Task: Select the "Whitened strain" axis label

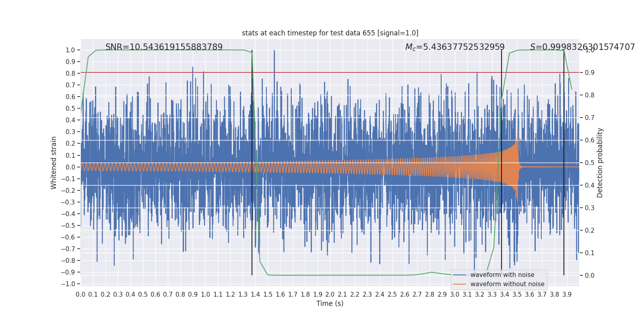Action: coord(54,163)
